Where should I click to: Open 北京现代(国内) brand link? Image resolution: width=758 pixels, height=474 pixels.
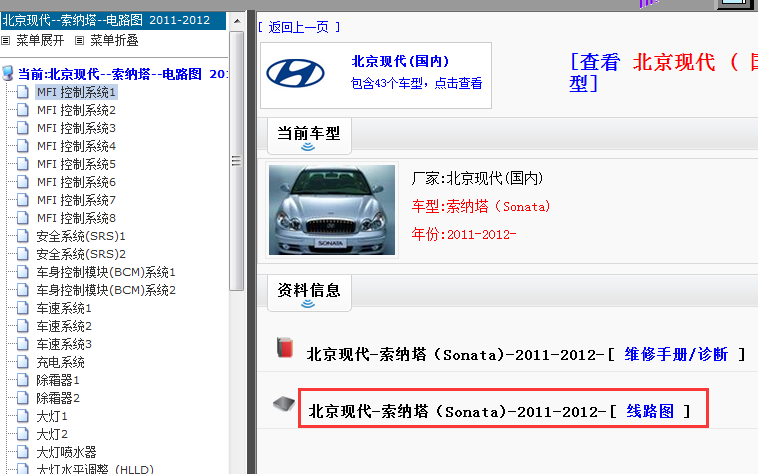click(401, 61)
